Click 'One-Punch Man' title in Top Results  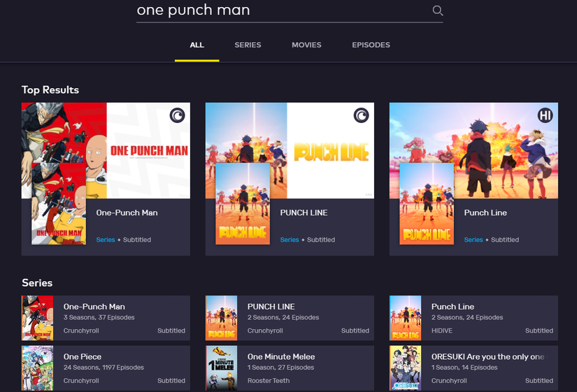pyautogui.click(x=127, y=213)
